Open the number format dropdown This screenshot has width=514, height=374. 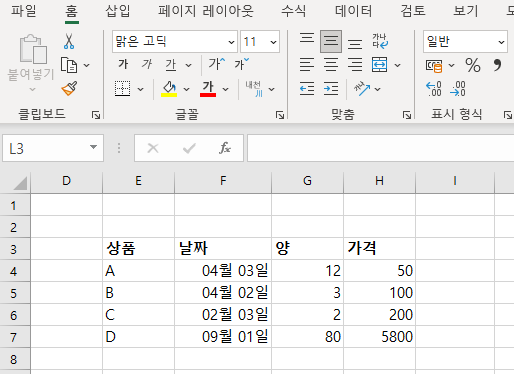[501, 42]
